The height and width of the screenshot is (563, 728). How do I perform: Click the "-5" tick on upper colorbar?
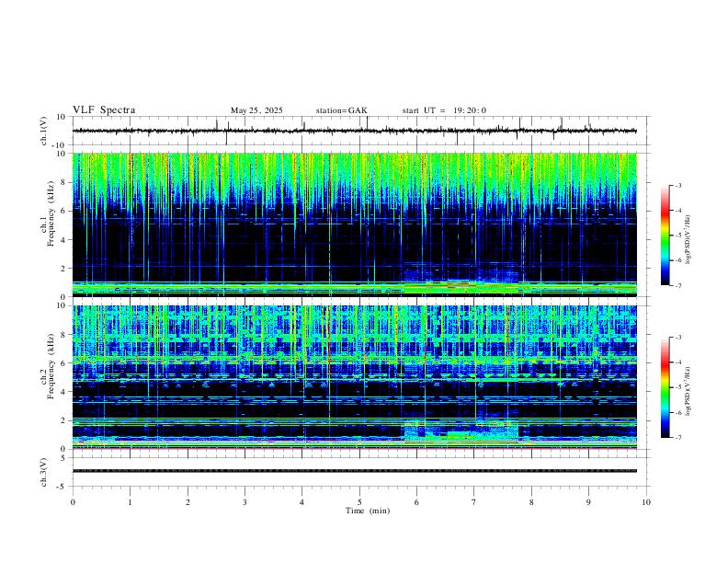(x=678, y=236)
